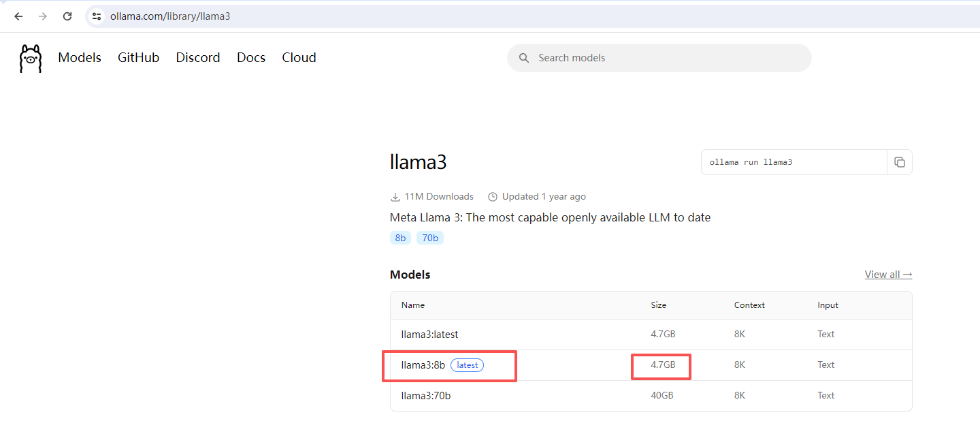Open the Docs navigation link
The image size is (980, 434).
point(251,58)
